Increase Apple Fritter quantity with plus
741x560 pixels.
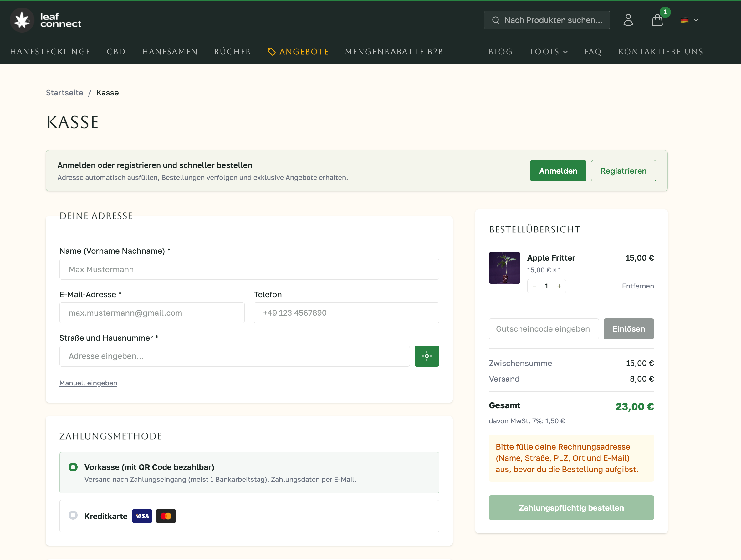click(559, 286)
